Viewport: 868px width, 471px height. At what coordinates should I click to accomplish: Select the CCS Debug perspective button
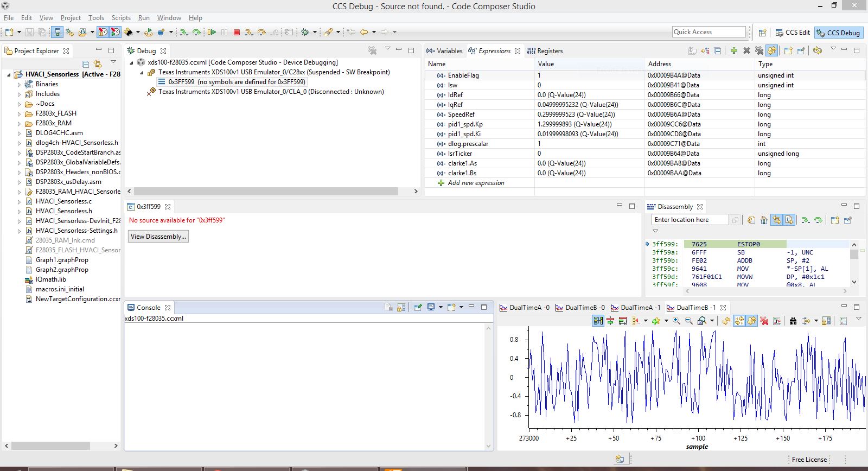839,33
